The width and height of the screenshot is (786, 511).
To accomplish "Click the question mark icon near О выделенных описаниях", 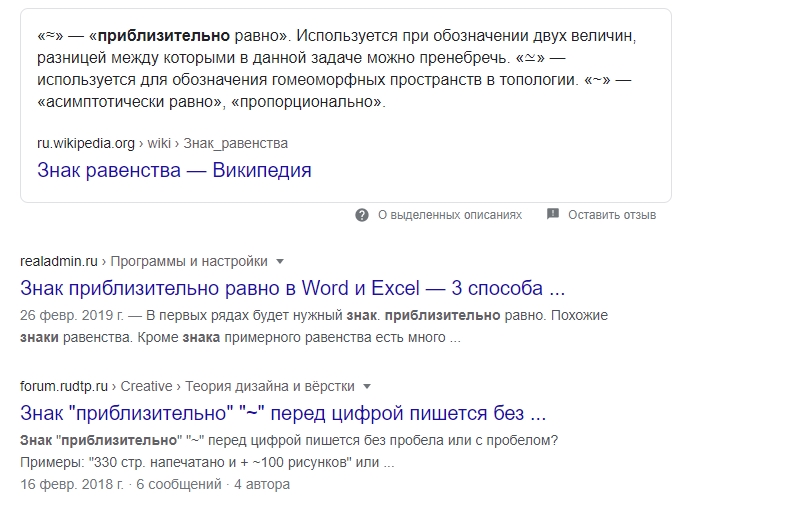I will point(362,215).
